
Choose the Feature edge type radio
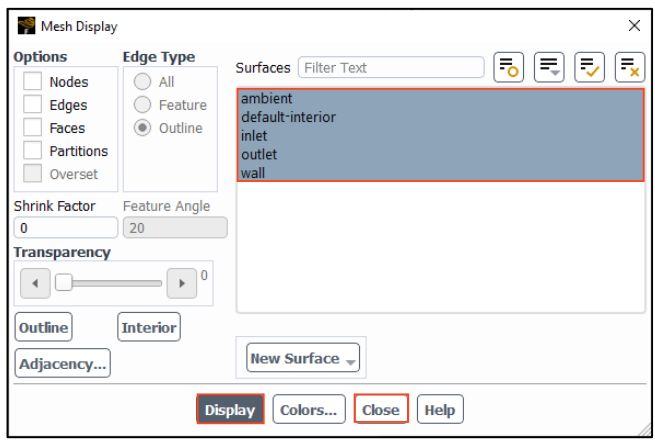click(x=143, y=105)
